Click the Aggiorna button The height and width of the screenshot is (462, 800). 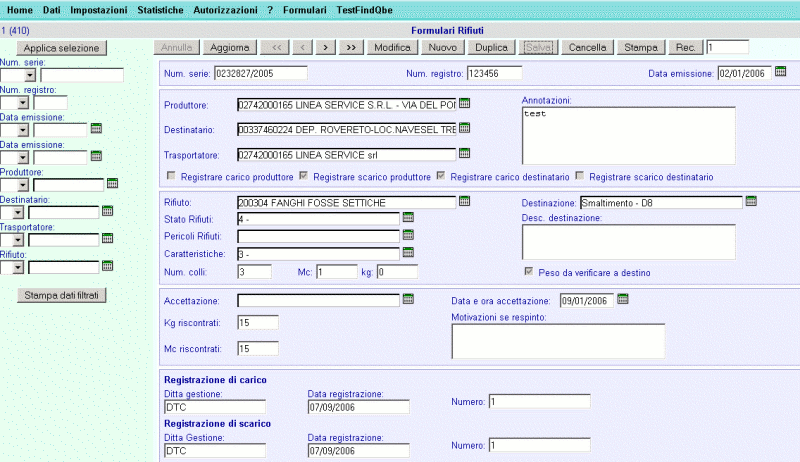click(x=230, y=47)
